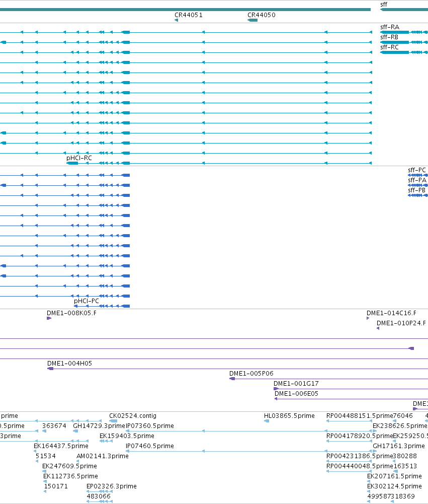
Task: Click the DME1-008K05.F feature label
Action: pyautogui.click(x=71, y=313)
